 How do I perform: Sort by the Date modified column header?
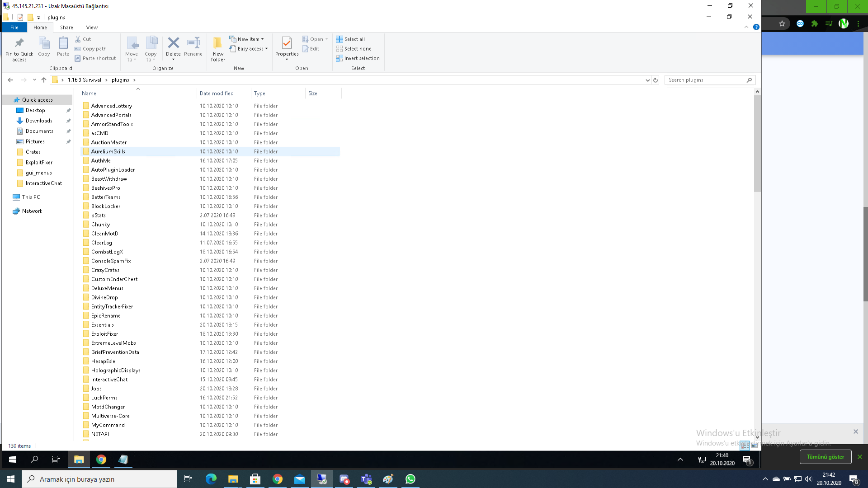point(224,94)
